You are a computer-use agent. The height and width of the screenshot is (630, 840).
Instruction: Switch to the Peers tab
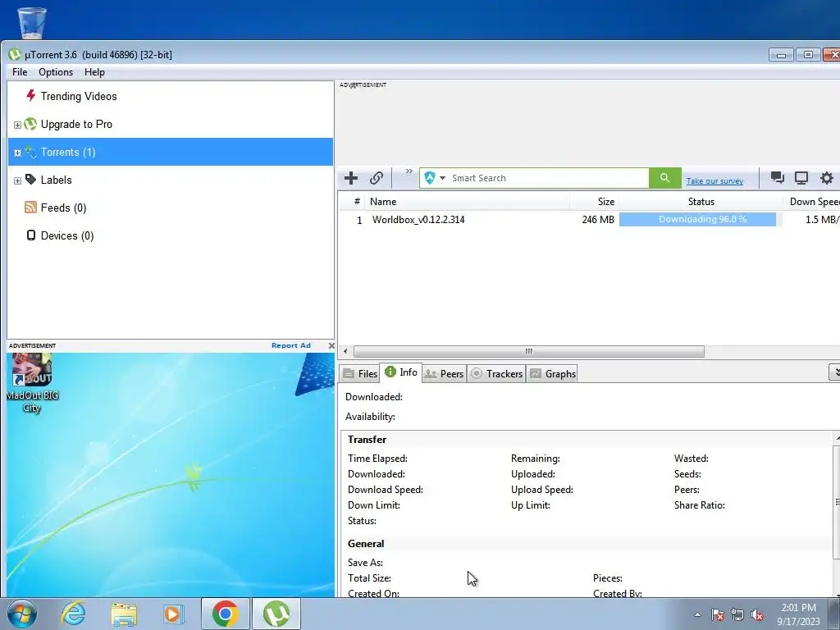(444, 373)
